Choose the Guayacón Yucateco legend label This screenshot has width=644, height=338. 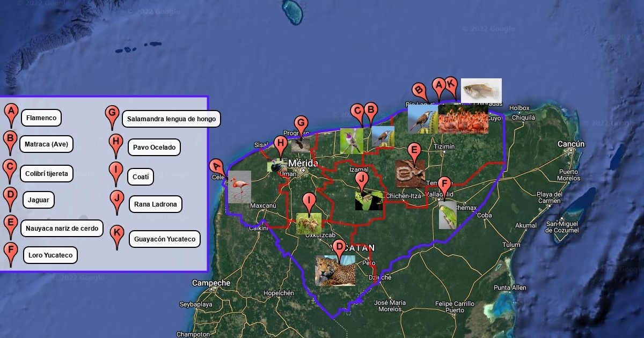click(x=165, y=239)
